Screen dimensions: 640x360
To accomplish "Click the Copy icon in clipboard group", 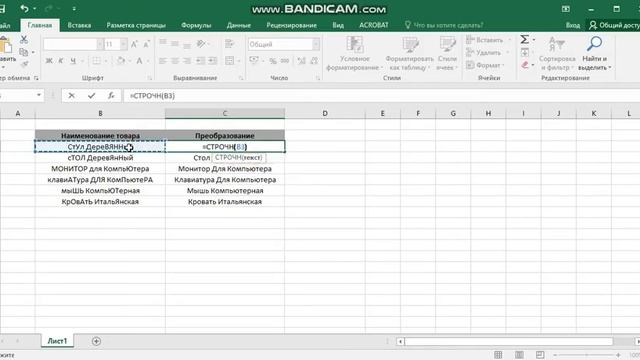I will coord(24,52).
